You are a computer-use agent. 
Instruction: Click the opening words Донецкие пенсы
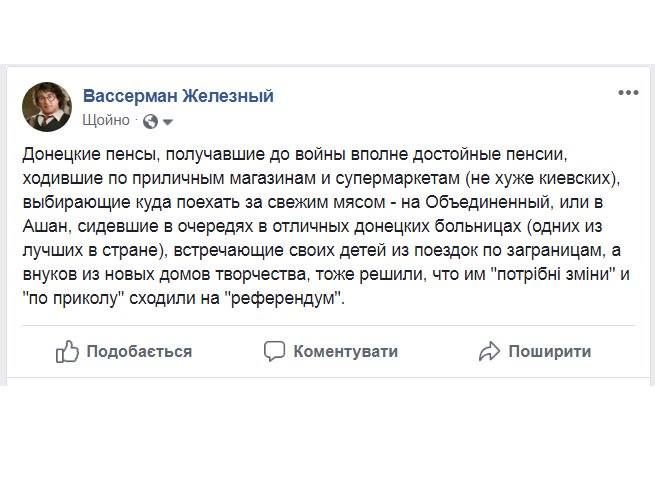pyautogui.click(x=91, y=155)
